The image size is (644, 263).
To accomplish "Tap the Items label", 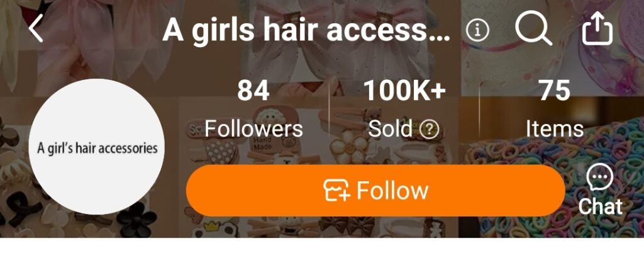I will click(x=555, y=129).
